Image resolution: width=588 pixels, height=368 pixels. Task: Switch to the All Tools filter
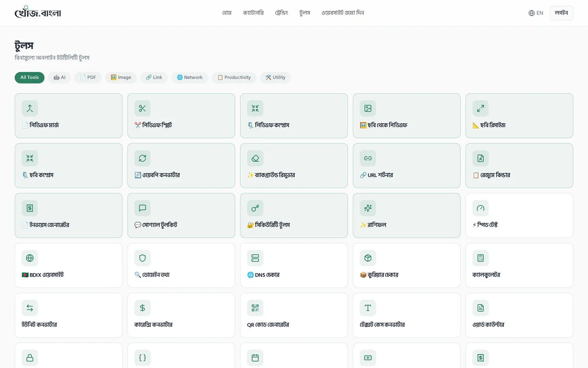(29, 77)
